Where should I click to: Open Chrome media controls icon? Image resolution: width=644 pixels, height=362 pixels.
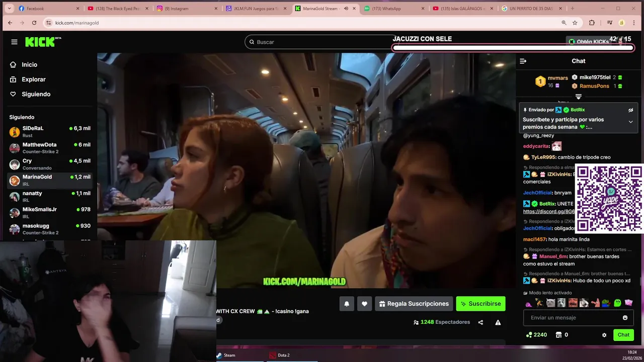609,23
